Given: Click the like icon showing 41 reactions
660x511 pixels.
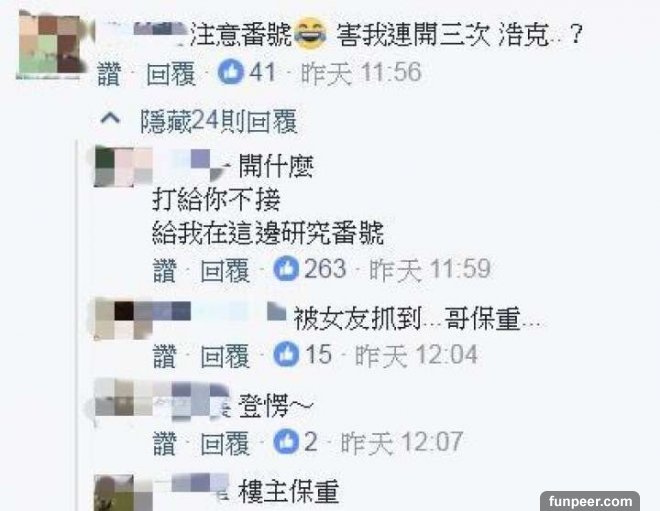Looking at the screenshot, I should (x=231, y=72).
